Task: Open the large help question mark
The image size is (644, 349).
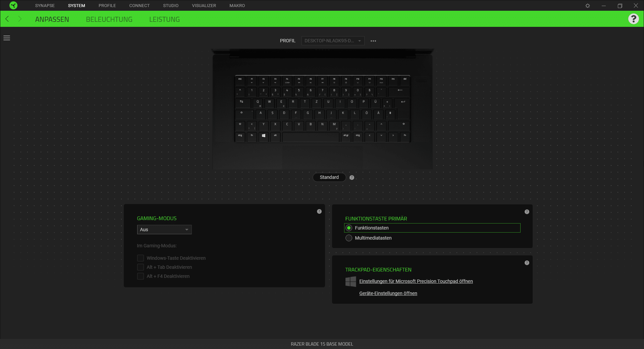Action: [633, 19]
